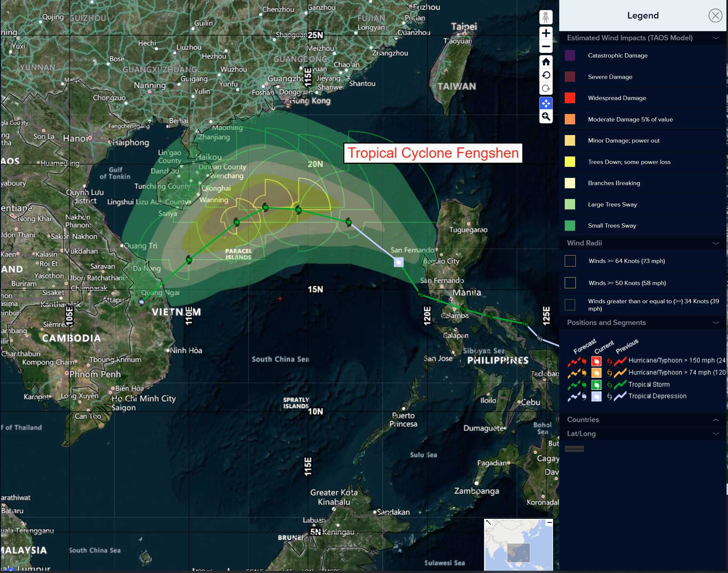Expand the Countries legend section
The height and width of the screenshot is (573, 728).
(x=716, y=420)
